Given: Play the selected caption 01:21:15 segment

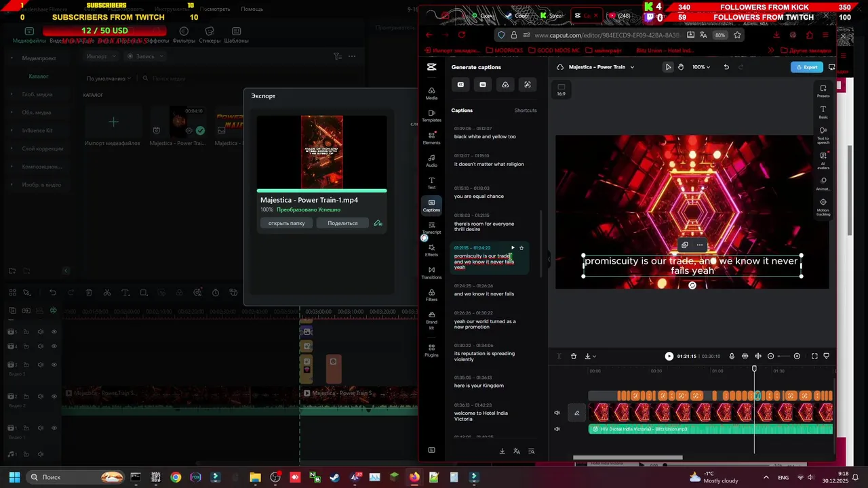Looking at the screenshot, I should (513, 248).
